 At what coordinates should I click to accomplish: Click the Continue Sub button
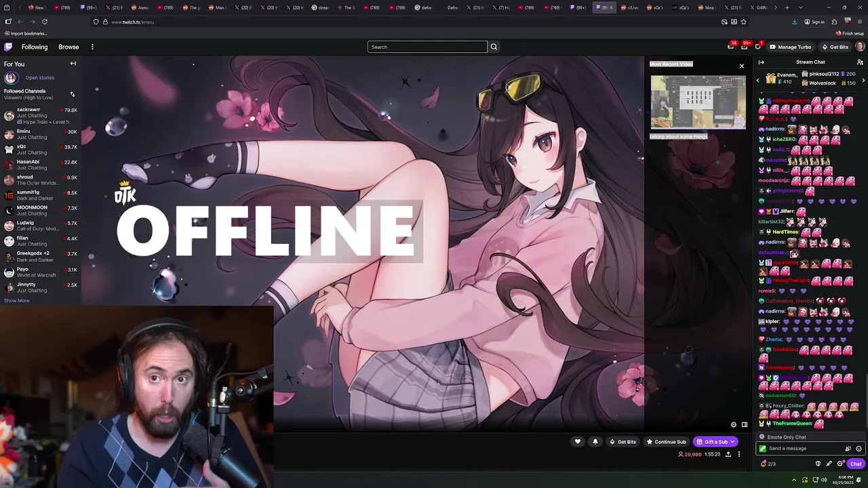666,442
